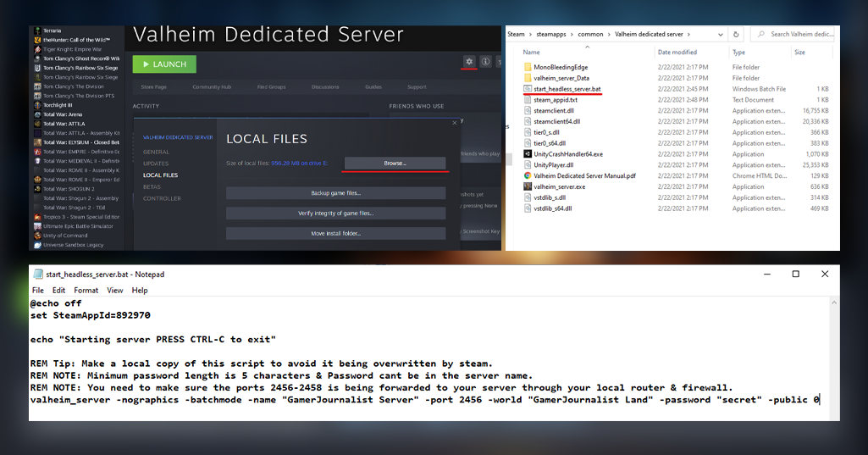This screenshot has height=455, width=868.
Task: Sort files by the Size column header
Action: click(x=799, y=52)
